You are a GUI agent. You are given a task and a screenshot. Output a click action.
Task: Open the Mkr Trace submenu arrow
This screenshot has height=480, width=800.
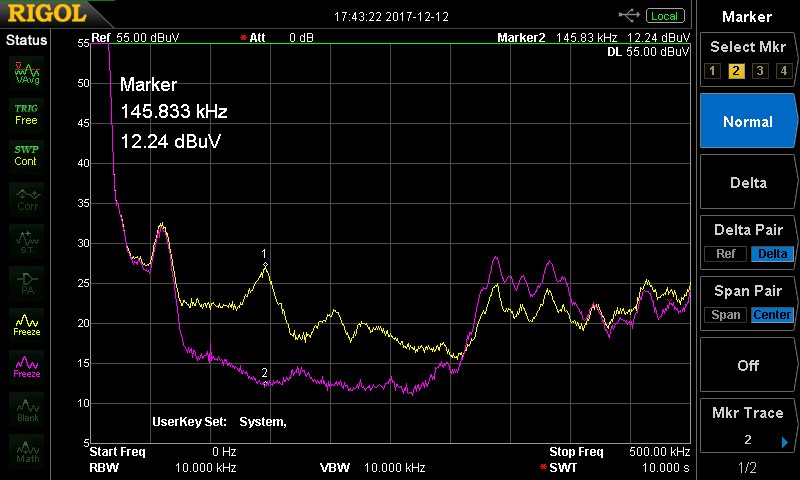tap(785, 442)
